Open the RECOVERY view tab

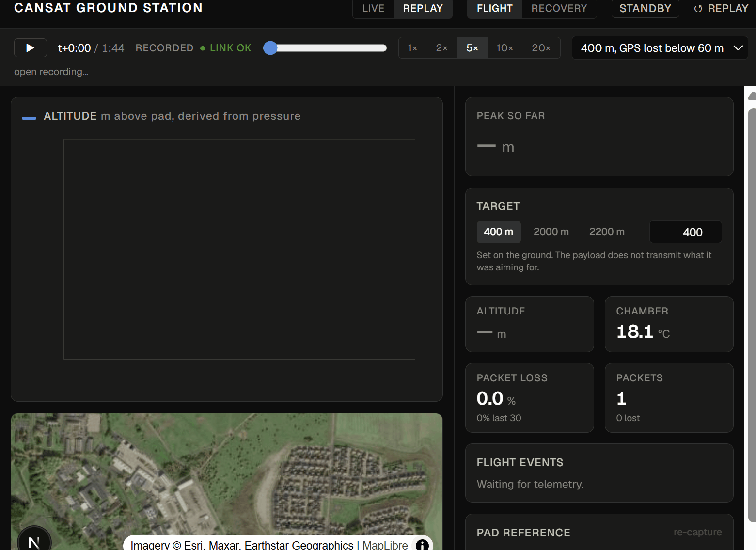[559, 8]
